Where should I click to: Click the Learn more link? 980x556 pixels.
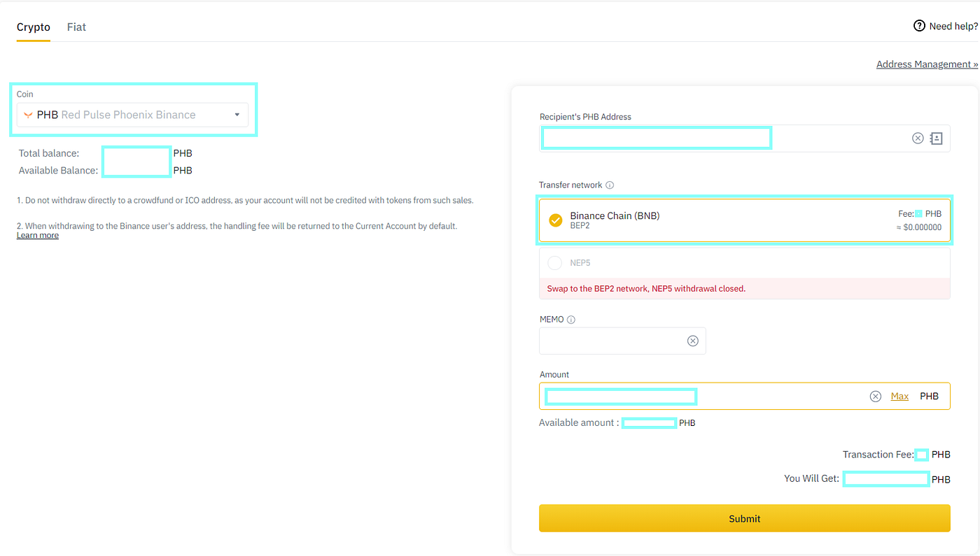pyautogui.click(x=38, y=236)
